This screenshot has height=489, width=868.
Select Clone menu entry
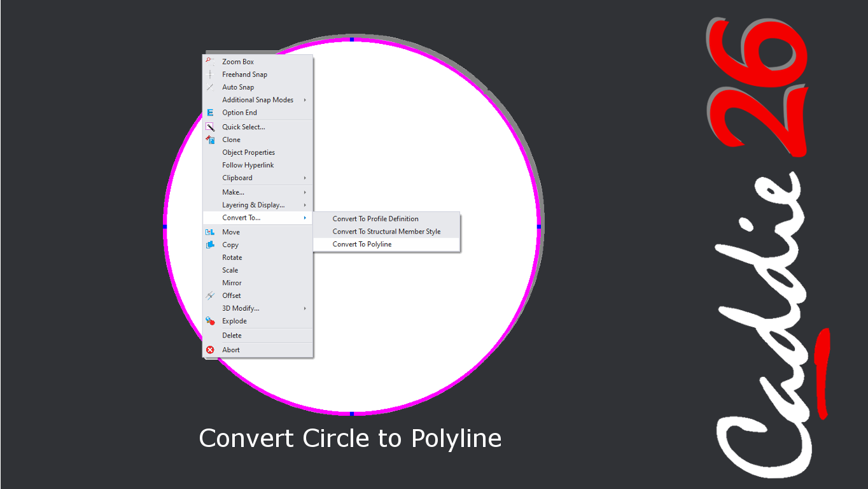(x=258, y=139)
